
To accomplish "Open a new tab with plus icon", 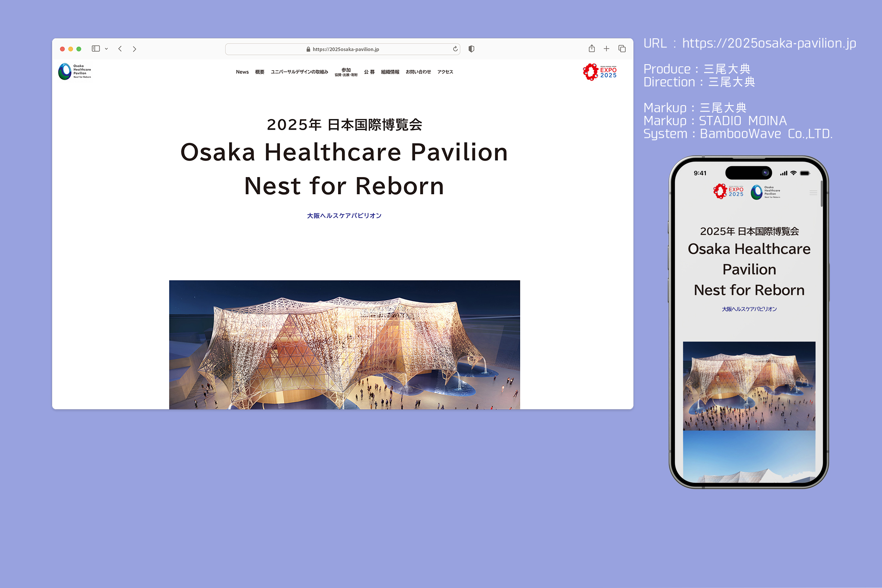I will coord(606,49).
